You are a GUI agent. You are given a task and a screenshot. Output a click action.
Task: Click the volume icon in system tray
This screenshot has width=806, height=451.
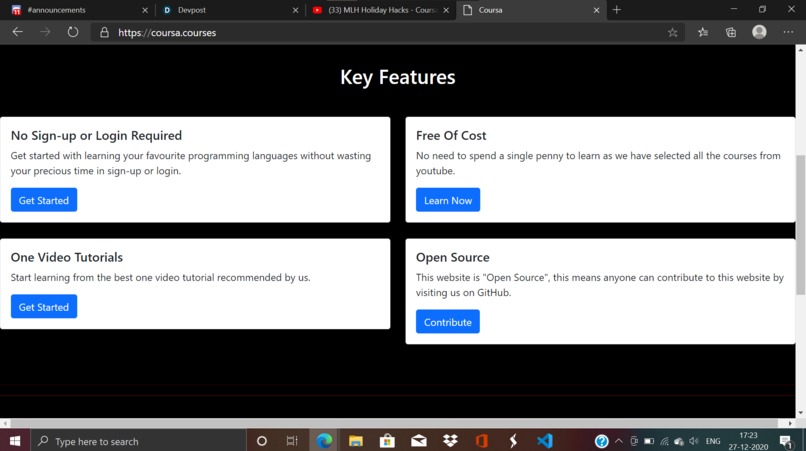coord(694,441)
